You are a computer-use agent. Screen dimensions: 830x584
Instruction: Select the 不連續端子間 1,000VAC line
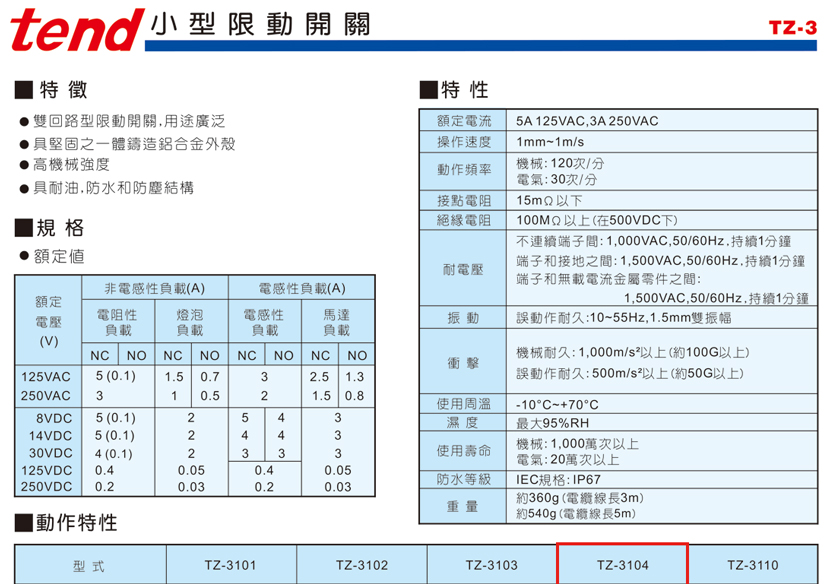coord(654,241)
